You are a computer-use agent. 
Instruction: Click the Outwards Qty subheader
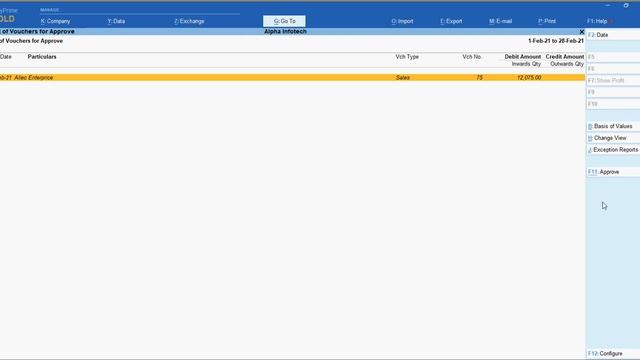(567, 64)
